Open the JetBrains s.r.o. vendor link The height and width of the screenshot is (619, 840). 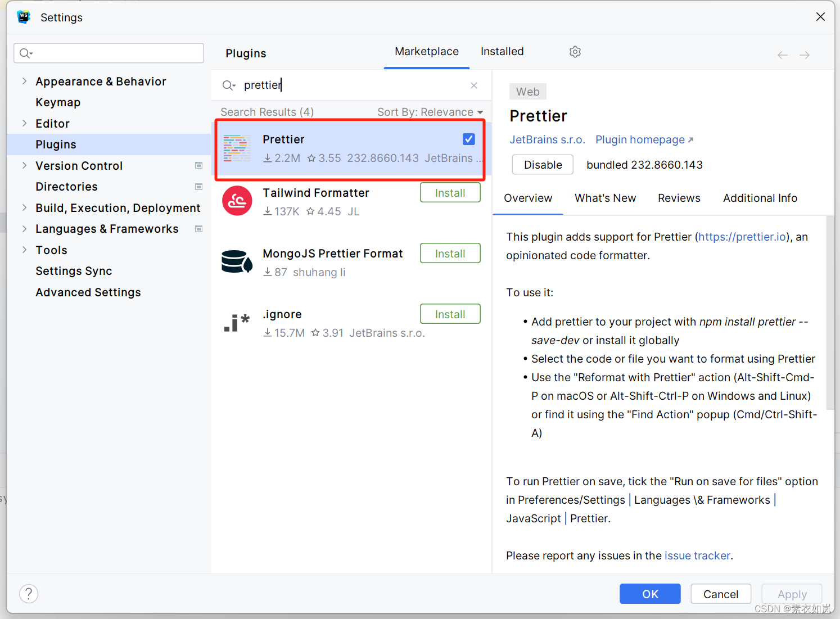click(547, 139)
